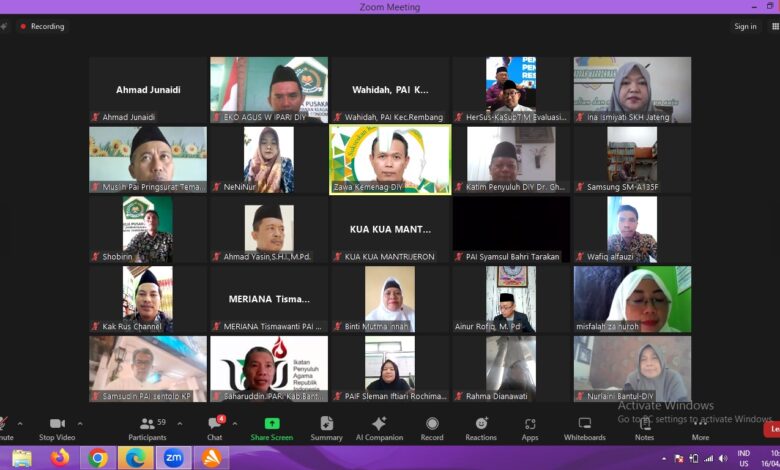Select Wafiq alfauzi video tile
This screenshot has width=780, height=470.
click(632, 229)
